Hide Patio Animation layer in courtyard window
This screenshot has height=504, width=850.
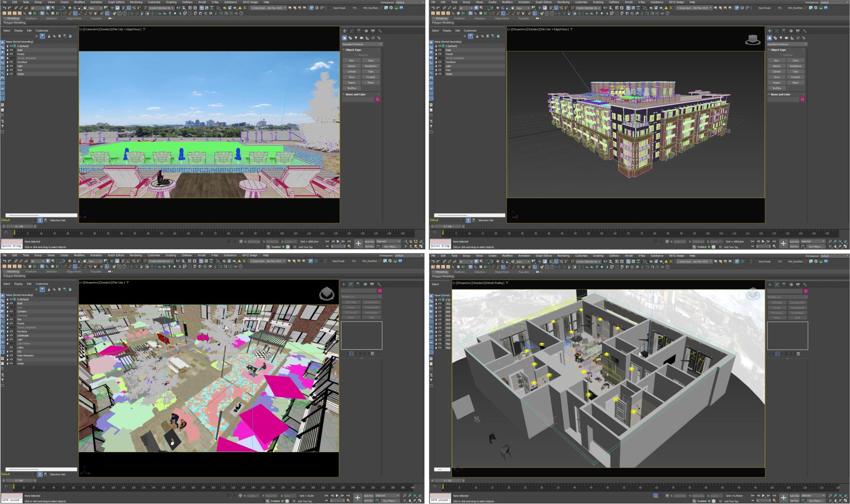coord(12,355)
